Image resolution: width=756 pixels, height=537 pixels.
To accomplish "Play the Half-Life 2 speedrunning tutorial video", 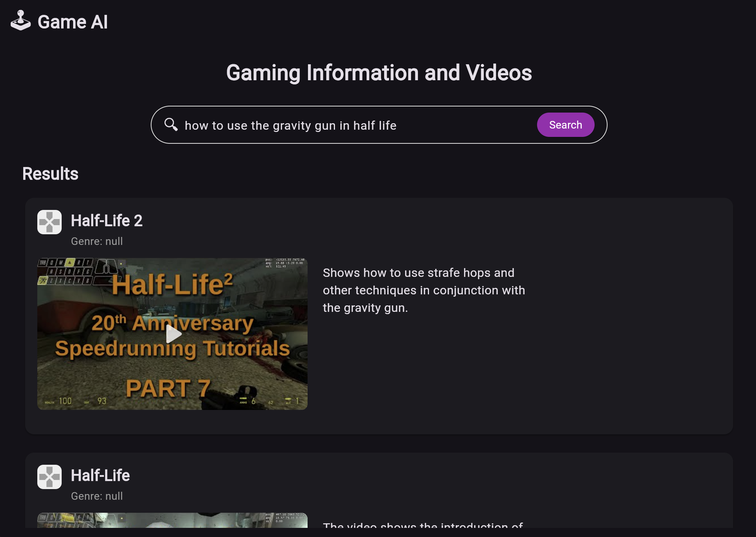I will coord(174,334).
